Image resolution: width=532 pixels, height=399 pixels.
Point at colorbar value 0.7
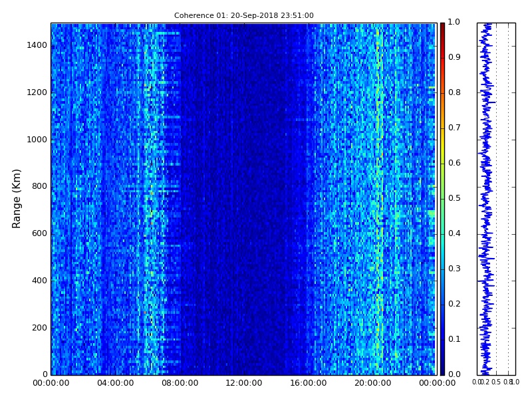pos(454,128)
